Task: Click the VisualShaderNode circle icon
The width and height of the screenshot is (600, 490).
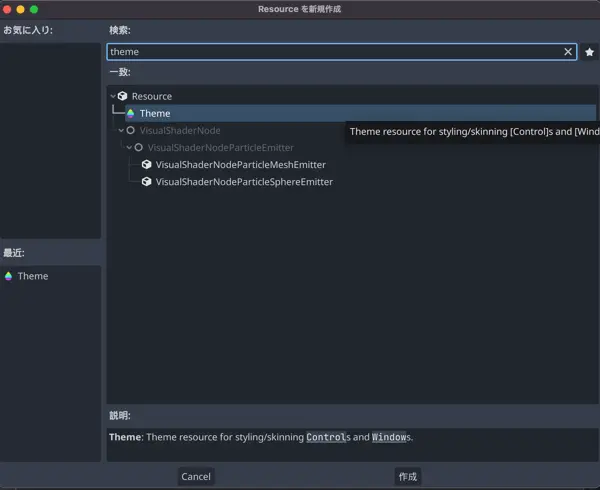Action: pos(131,131)
